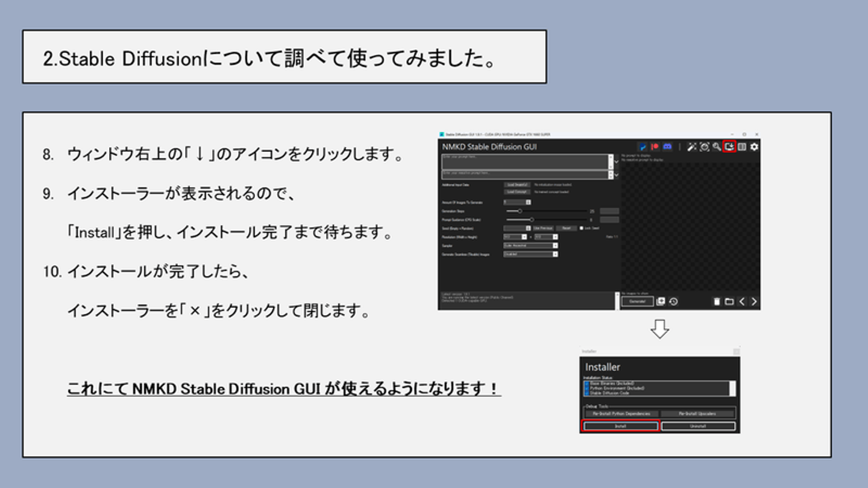Expand the negative prompt box chevron
This screenshot has height=488, width=868.
615,175
